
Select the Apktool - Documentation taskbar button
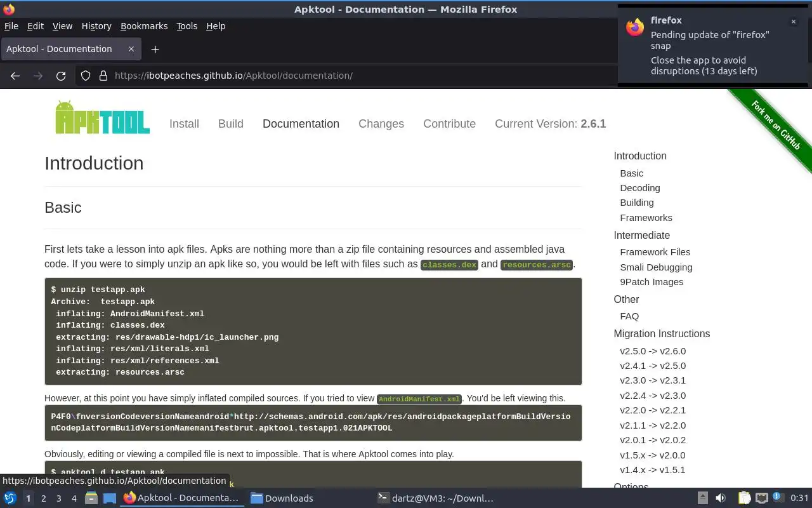pos(181,498)
